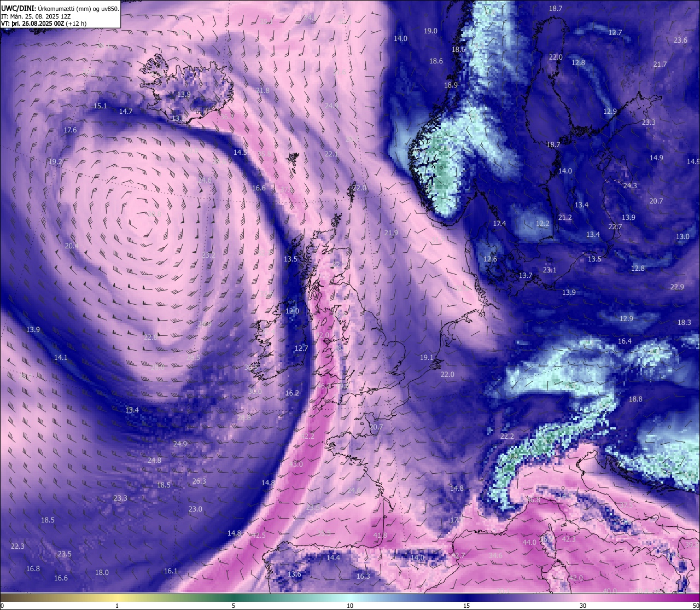The width and height of the screenshot is (700, 610).
Task: Click the legend tick label "10"
Action: [x=350, y=606]
